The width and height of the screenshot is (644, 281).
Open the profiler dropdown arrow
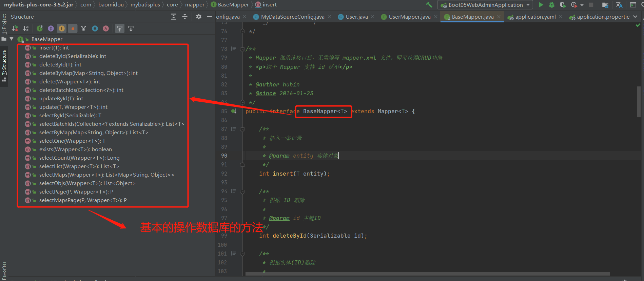582,5
